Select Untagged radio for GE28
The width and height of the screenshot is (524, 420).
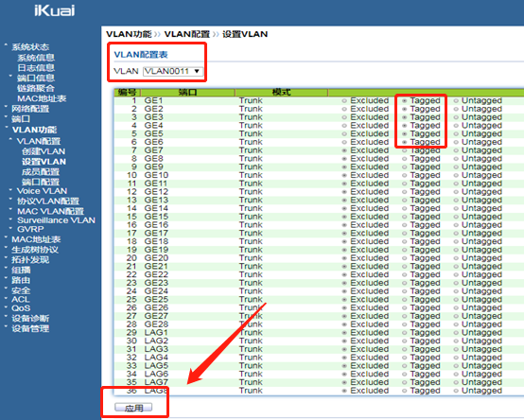pos(456,324)
